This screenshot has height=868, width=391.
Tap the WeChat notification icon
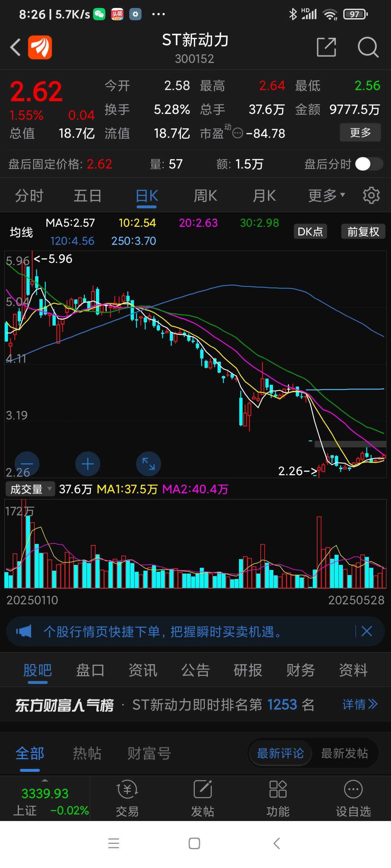pos(99,14)
